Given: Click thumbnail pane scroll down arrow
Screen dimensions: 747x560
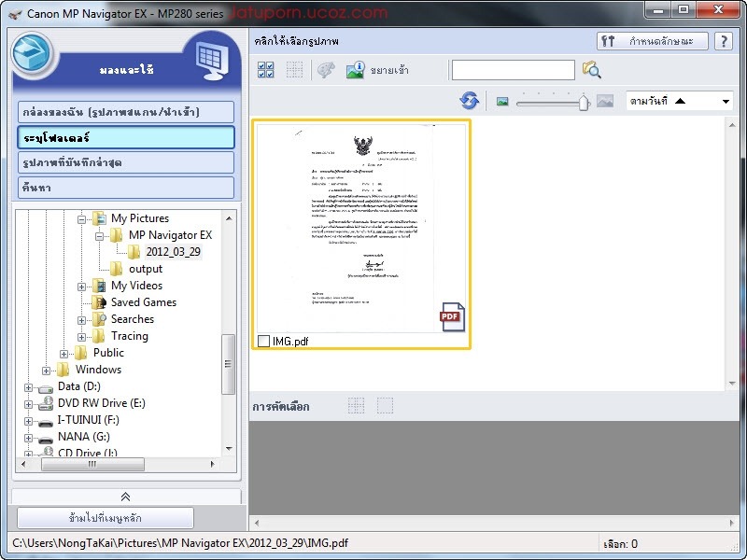Looking at the screenshot, I should pos(732,384).
